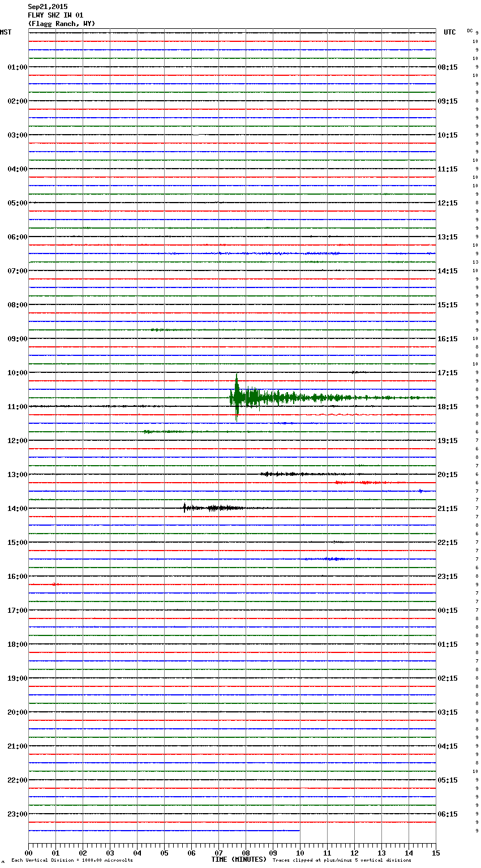Click the '13:15' UTC time label
481x868 pixels.
click(x=448, y=237)
